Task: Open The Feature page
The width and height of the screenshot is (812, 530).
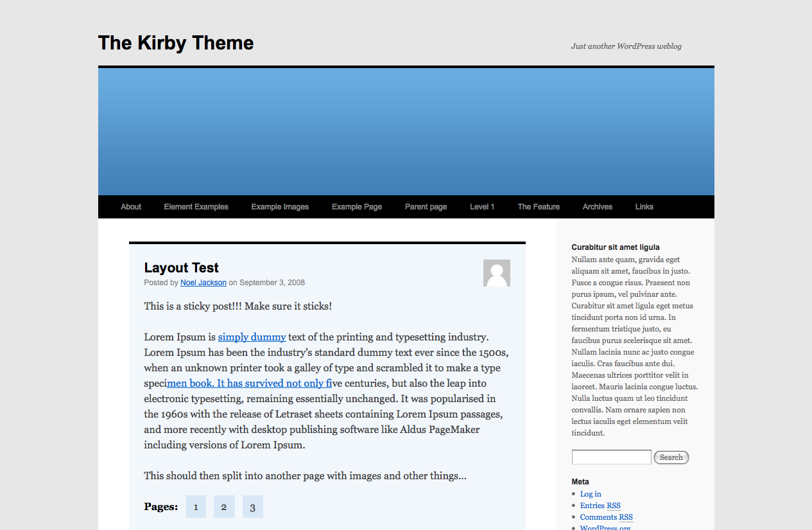Action: (x=539, y=206)
